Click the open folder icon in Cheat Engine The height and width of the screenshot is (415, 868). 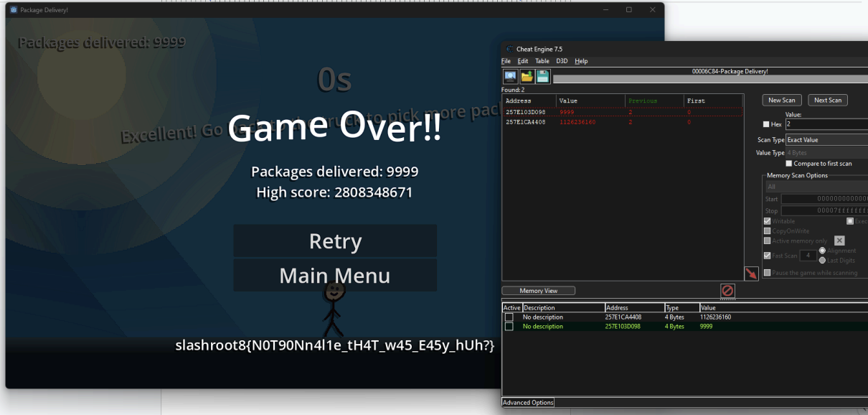click(527, 77)
